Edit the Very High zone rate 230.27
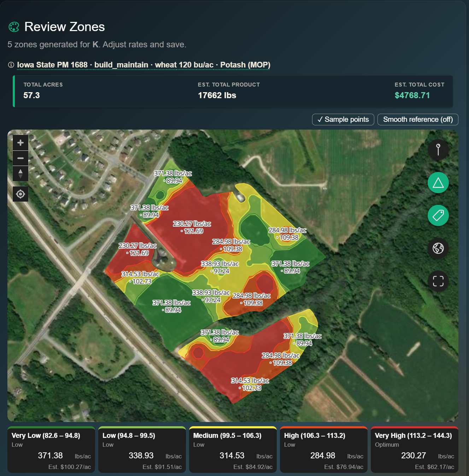Viewport: 469px width, 476px height. (x=414, y=456)
